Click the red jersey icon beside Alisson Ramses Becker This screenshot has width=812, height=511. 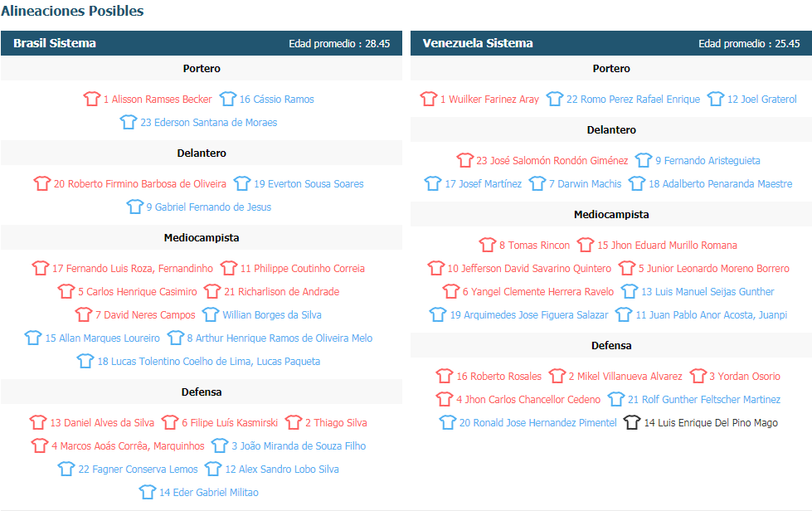[92, 99]
